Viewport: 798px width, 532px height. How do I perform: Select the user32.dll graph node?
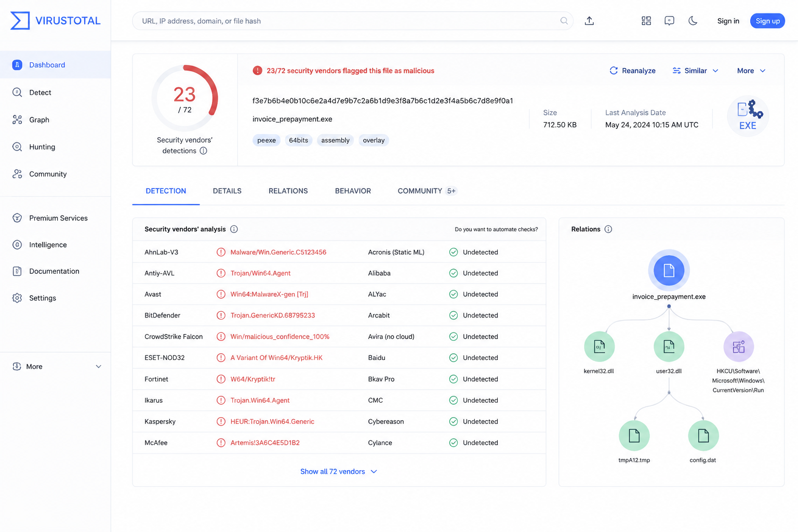[669, 347]
